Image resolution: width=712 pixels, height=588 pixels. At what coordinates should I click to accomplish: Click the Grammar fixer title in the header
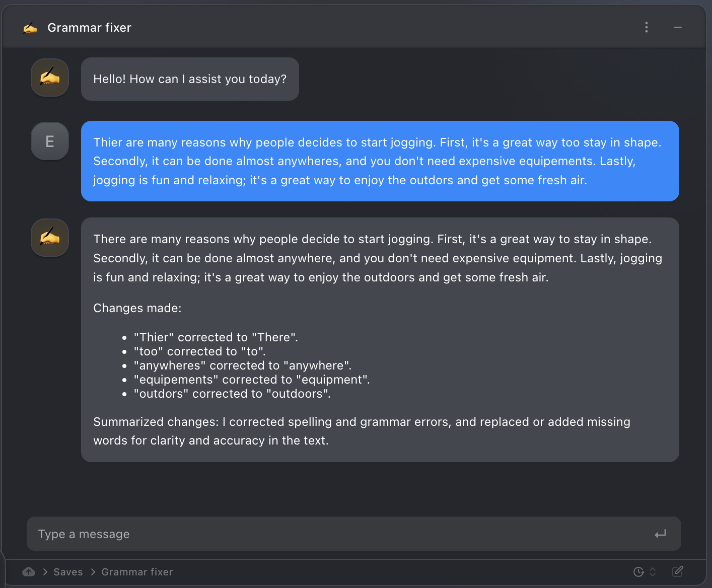pyautogui.click(x=89, y=28)
